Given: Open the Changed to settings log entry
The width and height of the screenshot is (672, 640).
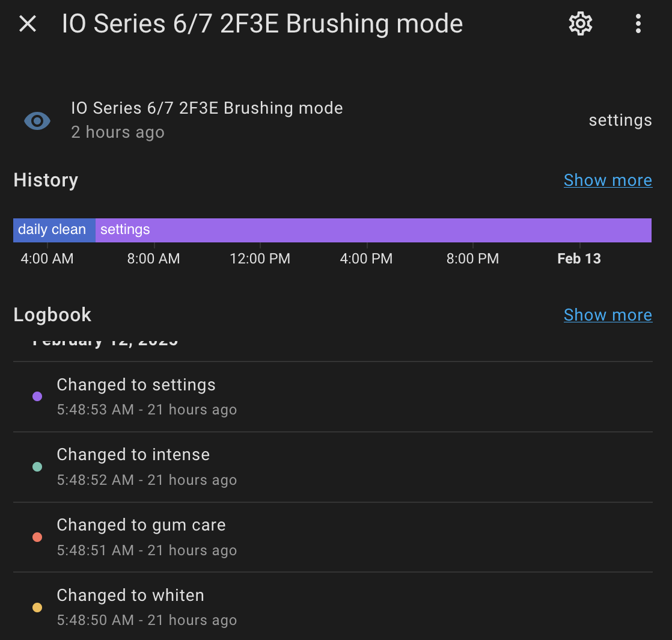Looking at the screenshot, I should point(333,397).
